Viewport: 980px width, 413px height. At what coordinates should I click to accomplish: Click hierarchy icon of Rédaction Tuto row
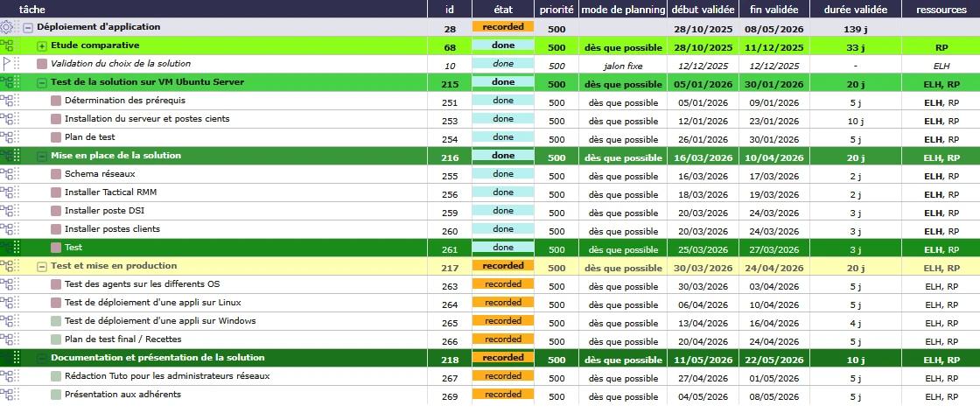pyautogui.click(x=7, y=376)
